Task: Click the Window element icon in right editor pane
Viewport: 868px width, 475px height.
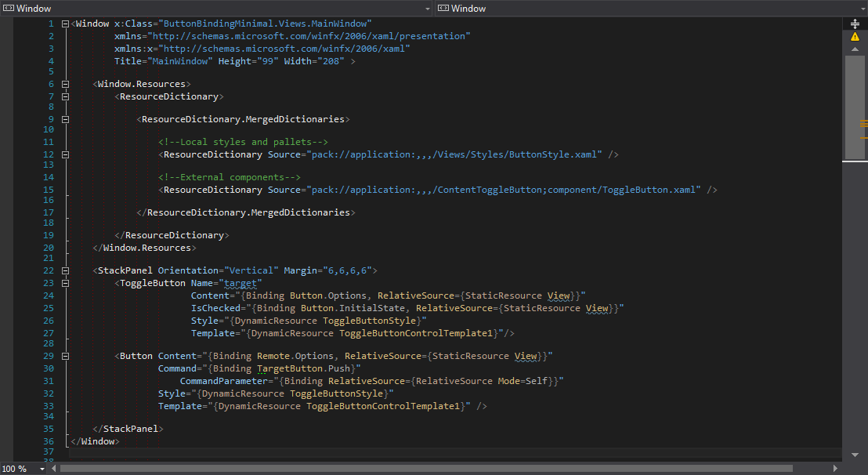Action: (445, 8)
